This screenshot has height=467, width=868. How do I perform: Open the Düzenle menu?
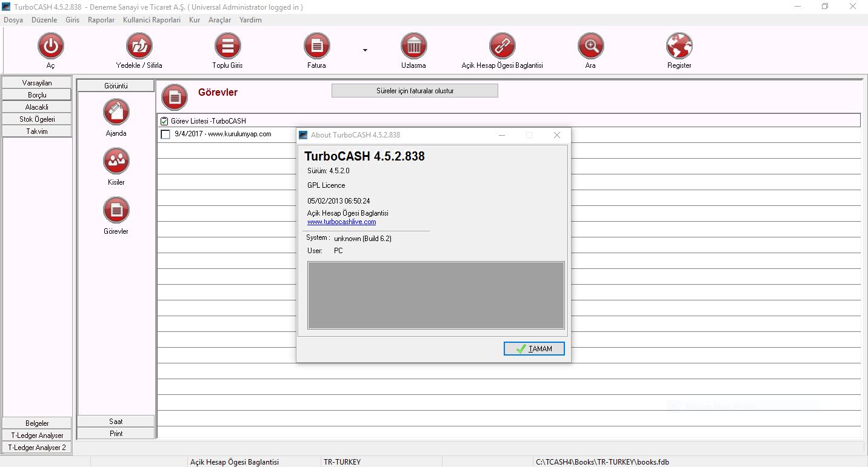pos(44,20)
